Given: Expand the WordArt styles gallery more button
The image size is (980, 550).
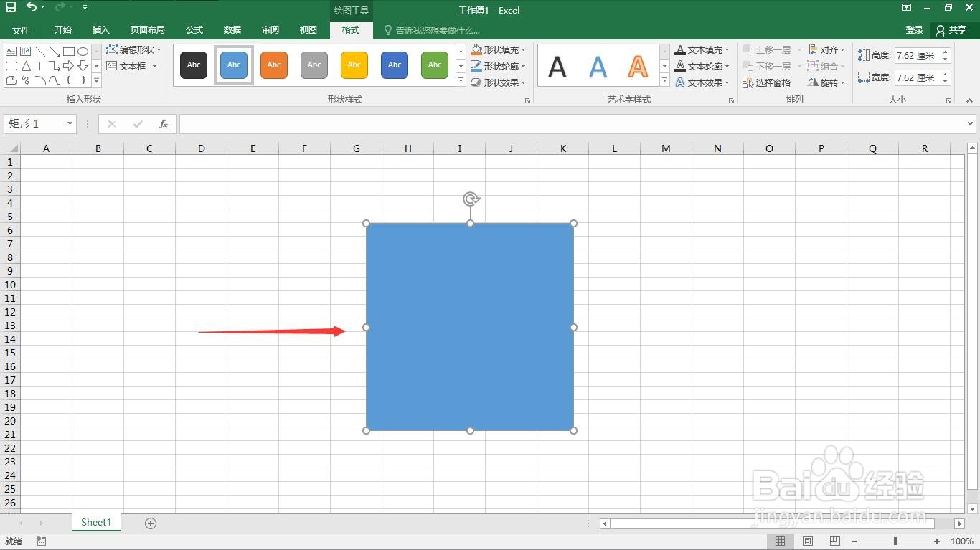Looking at the screenshot, I should [664, 80].
